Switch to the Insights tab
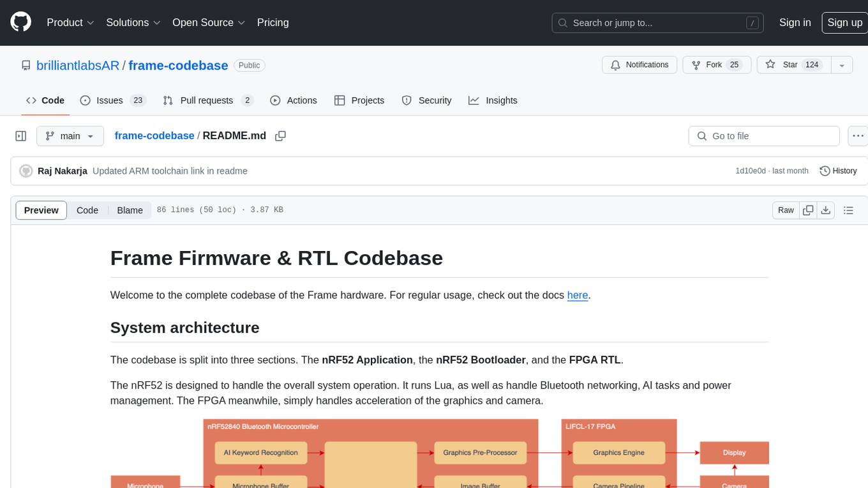The width and height of the screenshot is (868, 488). pyautogui.click(x=493, y=100)
